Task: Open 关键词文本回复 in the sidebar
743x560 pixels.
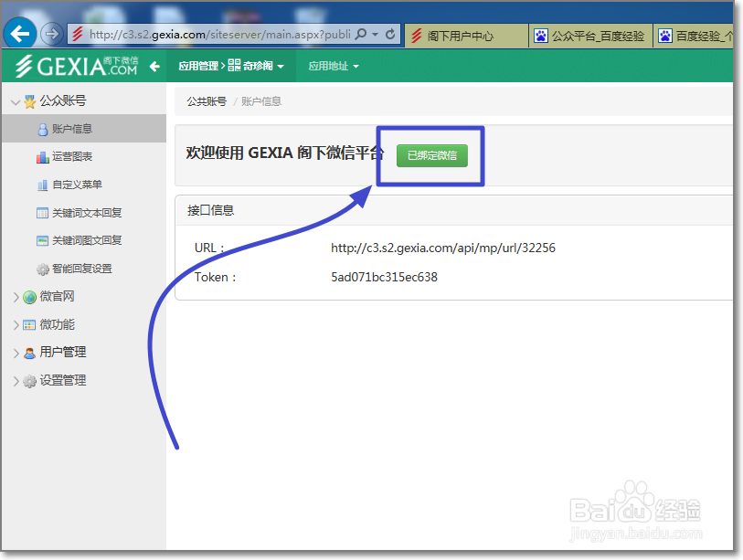Action: click(87, 213)
